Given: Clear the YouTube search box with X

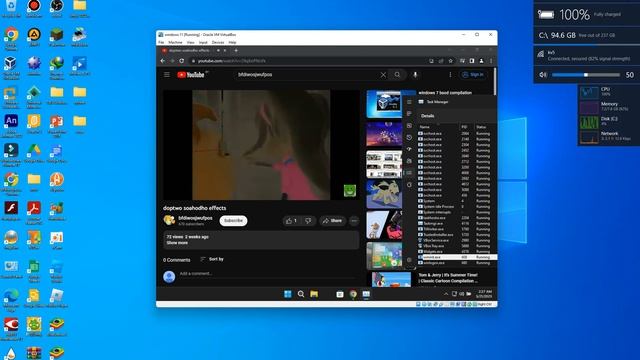Looking at the screenshot, I should 383,75.
